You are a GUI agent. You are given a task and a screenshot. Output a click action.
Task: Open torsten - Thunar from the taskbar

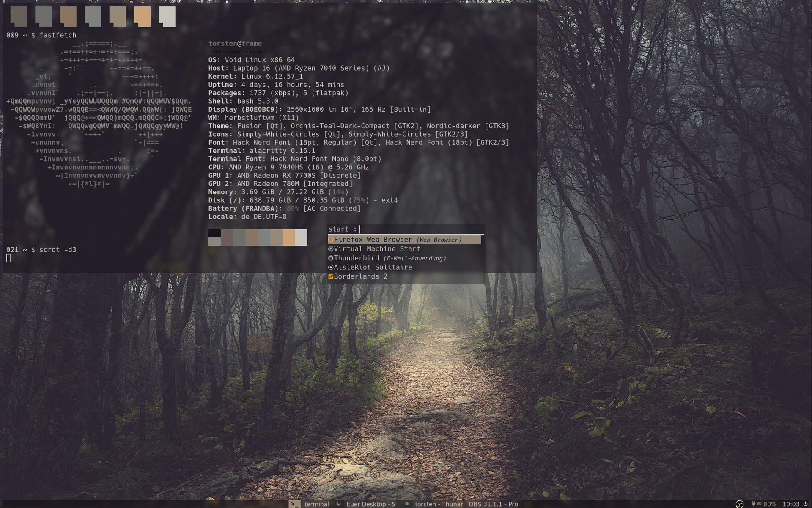click(439, 504)
